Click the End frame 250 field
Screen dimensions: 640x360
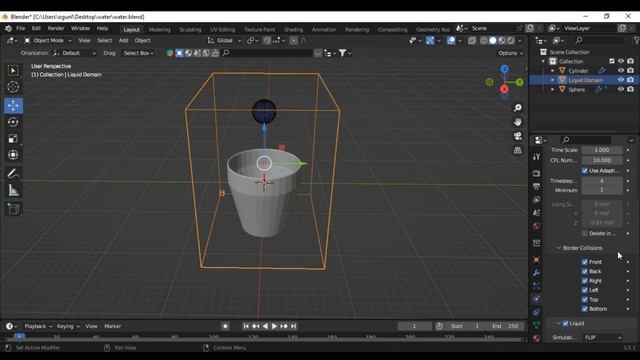506,326
